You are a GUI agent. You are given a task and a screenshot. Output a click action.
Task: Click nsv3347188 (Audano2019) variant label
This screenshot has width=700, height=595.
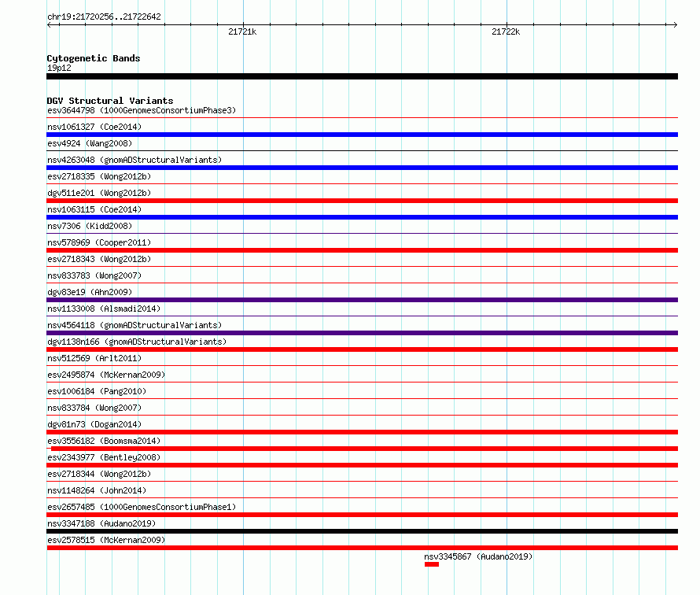[101, 523]
